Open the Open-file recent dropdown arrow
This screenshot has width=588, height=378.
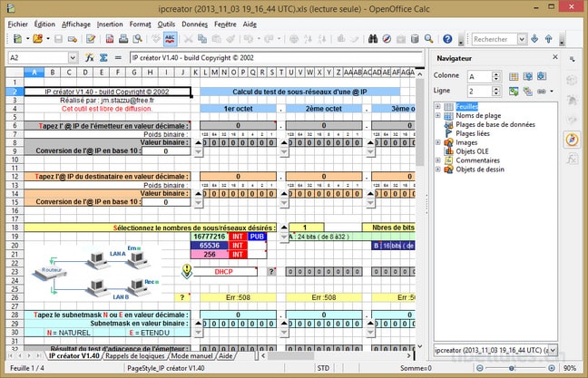click(48, 39)
